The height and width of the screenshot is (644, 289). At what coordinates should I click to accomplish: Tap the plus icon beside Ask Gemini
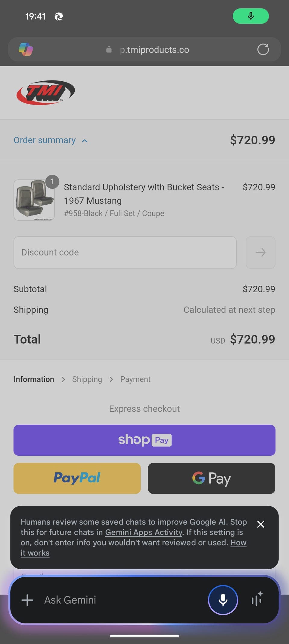tap(27, 600)
